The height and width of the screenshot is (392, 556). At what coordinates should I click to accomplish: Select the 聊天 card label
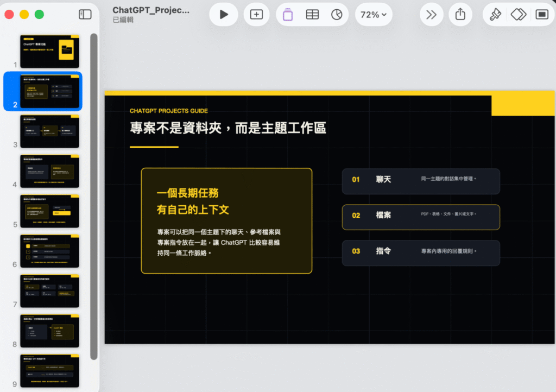(384, 179)
